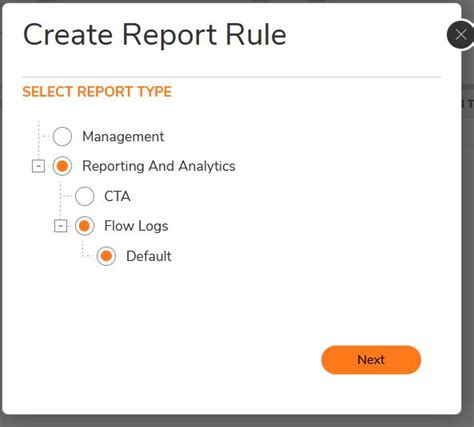The image size is (474, 427).
Task: Close the Create Report Rule dialog
Action: [461, 35]
